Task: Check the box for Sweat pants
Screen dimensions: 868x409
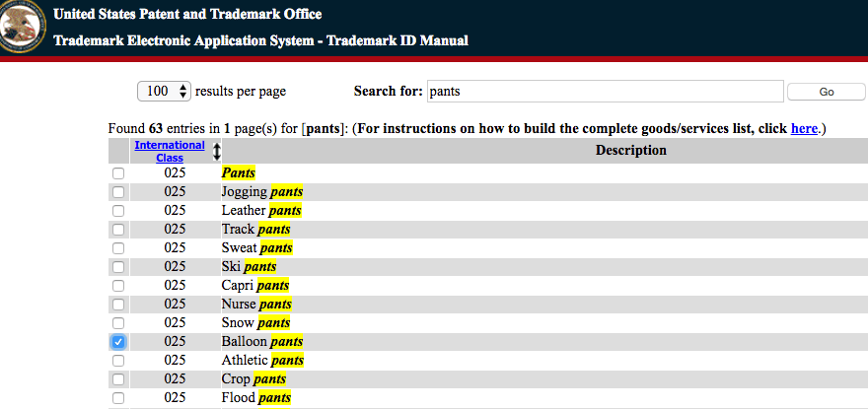Action: 118,248
